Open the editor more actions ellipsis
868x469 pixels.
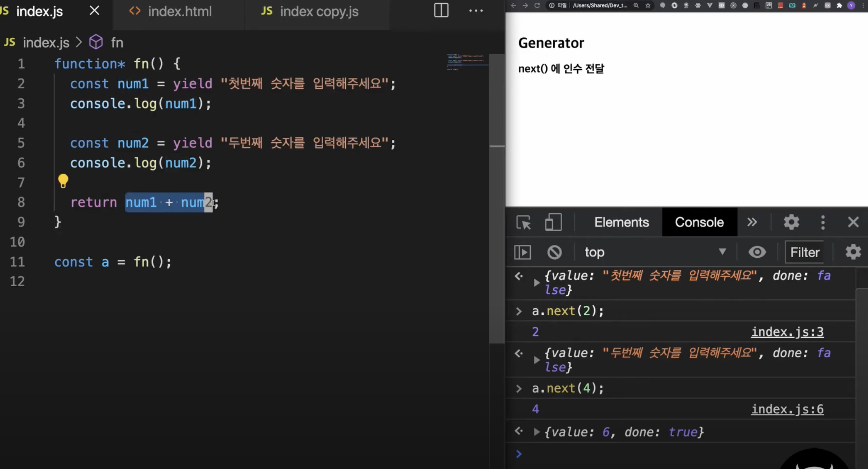[x=475, y=11]
